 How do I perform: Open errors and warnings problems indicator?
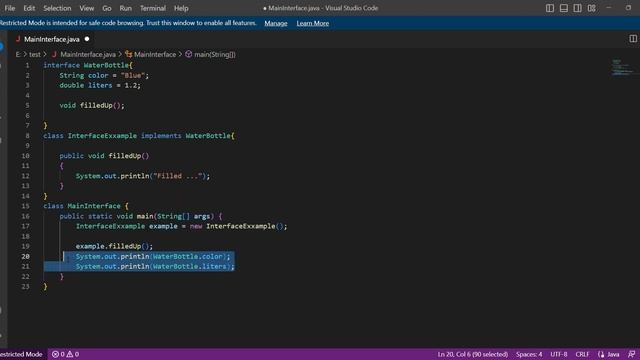pyautogui.click(x=65, y=354)
